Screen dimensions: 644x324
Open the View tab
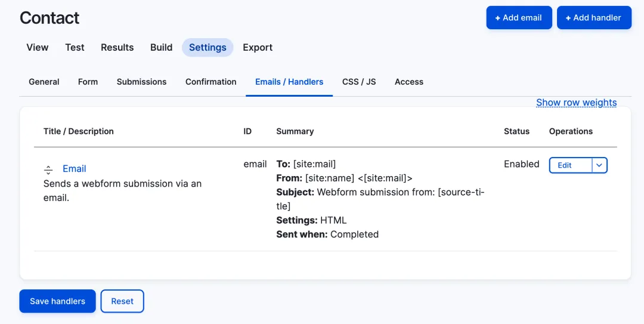tap(38, 47)
